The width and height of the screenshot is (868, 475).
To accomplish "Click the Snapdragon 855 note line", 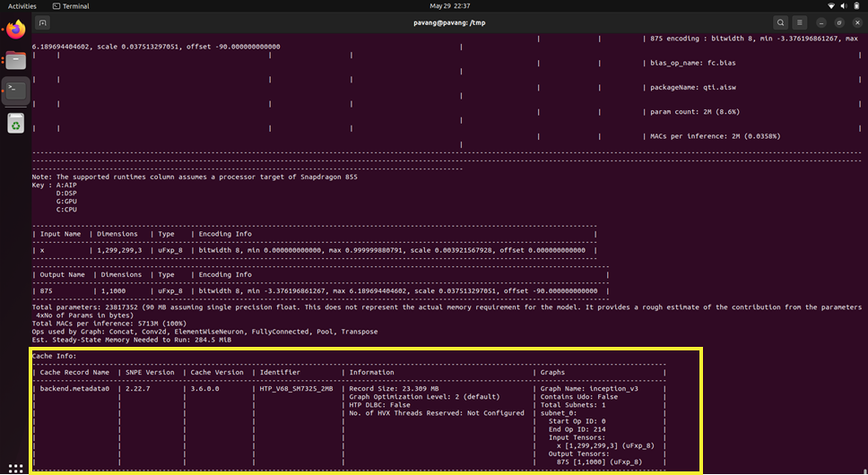I will click(x=195, y=177).
